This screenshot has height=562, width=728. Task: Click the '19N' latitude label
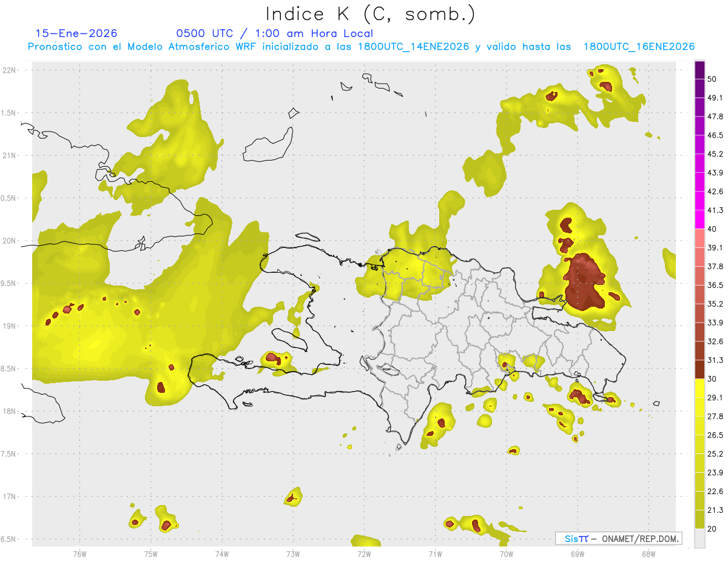point(10,326)
